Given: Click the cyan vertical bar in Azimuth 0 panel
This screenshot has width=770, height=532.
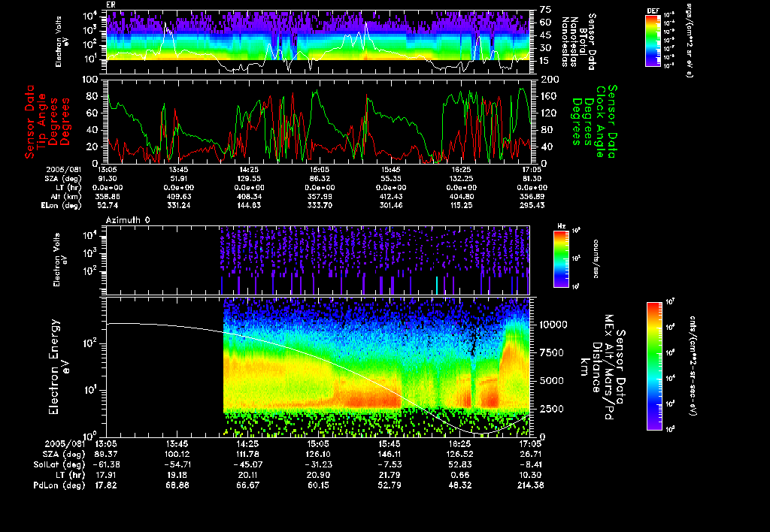Looking at the screenshot, I should pyautogui.click(x=437, y=285).
